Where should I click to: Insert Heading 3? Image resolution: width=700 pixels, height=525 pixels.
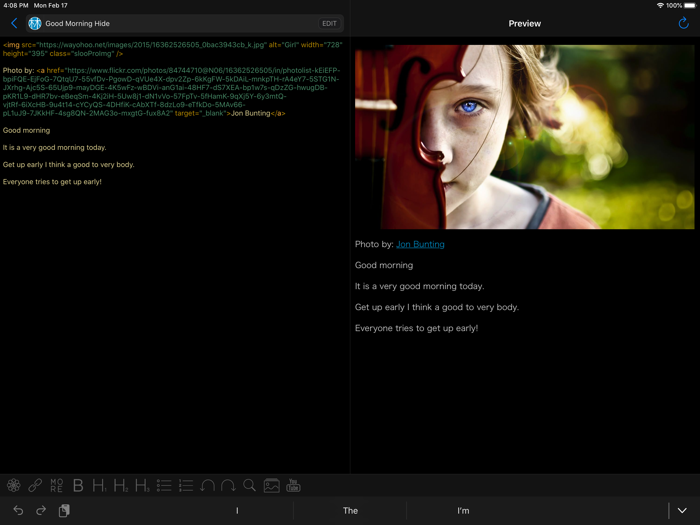tap(142, 485)
